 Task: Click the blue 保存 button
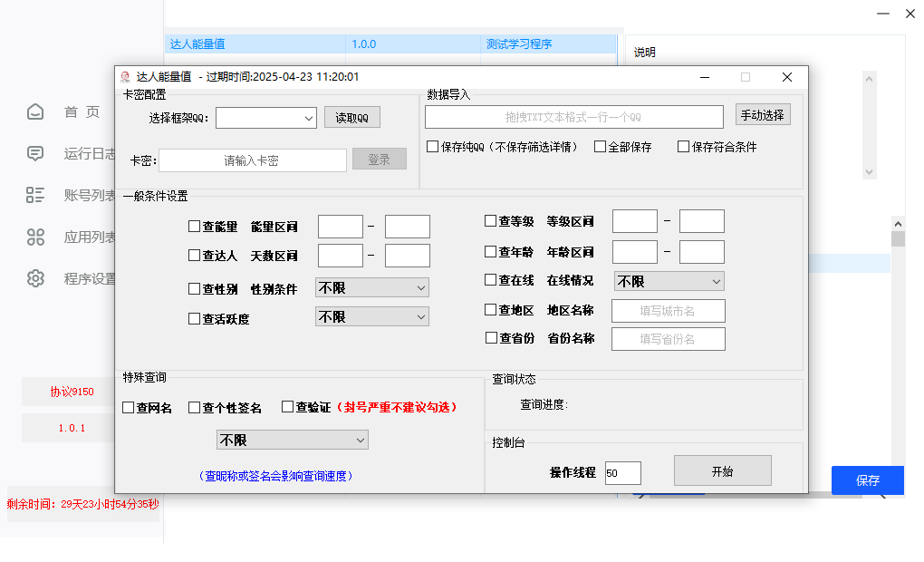(867, 480)
